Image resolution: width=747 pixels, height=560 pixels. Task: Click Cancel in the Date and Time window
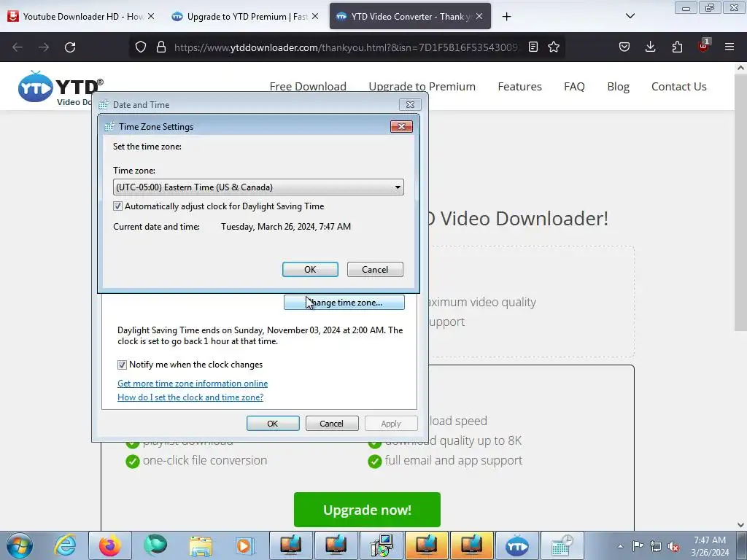click(332, 424)
